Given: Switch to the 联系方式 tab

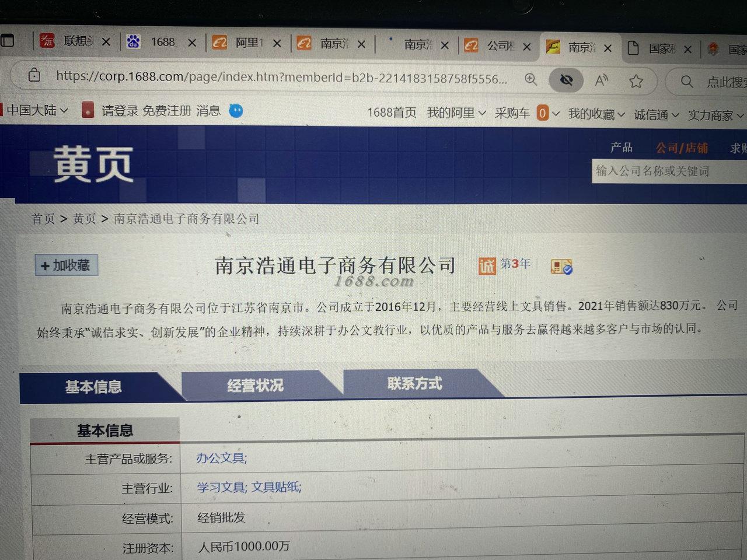Looking at the screenshot, I should (415, 383).
